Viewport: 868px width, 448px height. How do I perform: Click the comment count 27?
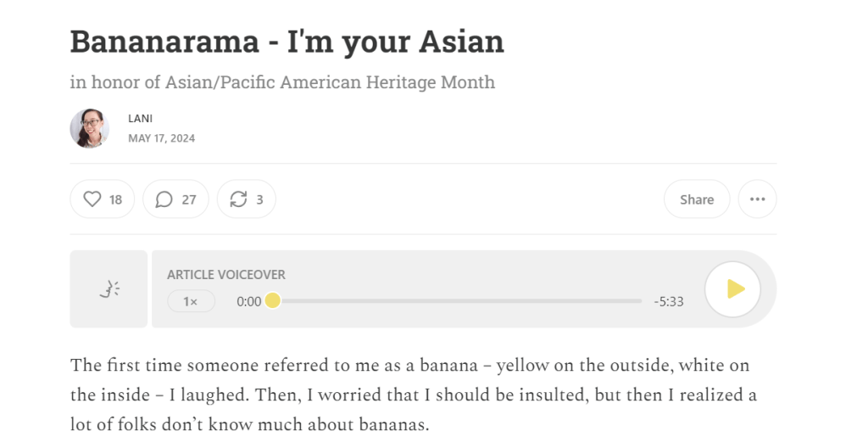coord(189,199)
